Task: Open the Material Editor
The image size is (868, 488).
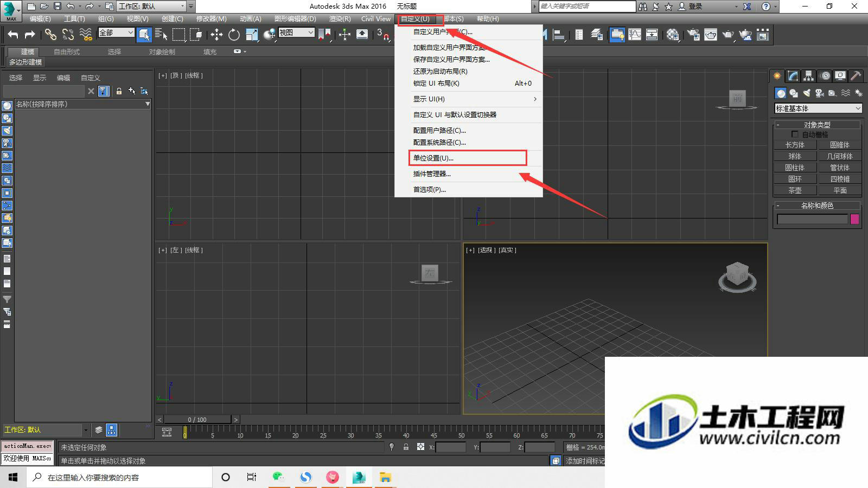Action: 673,35
